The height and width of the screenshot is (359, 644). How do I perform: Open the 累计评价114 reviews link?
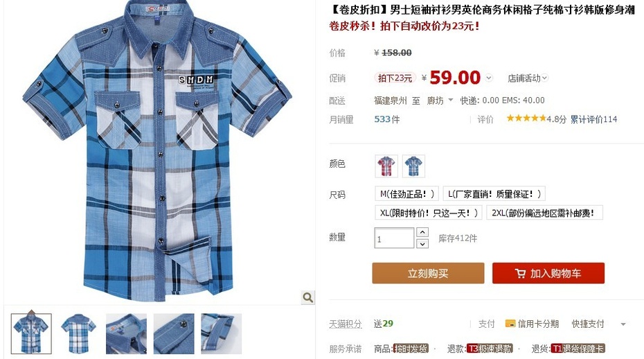click(594, 119)
